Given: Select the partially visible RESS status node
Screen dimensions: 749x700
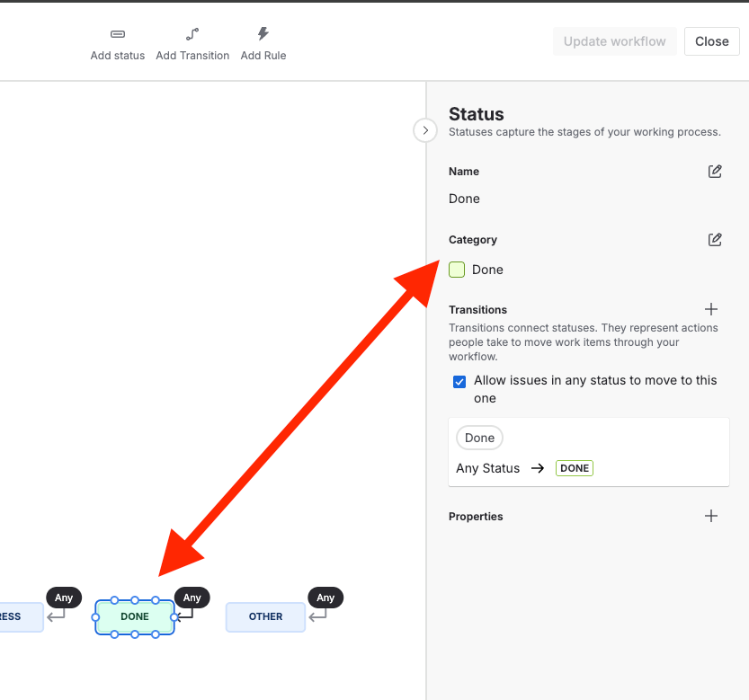Looking at the screenshot, I should point(22,617).
